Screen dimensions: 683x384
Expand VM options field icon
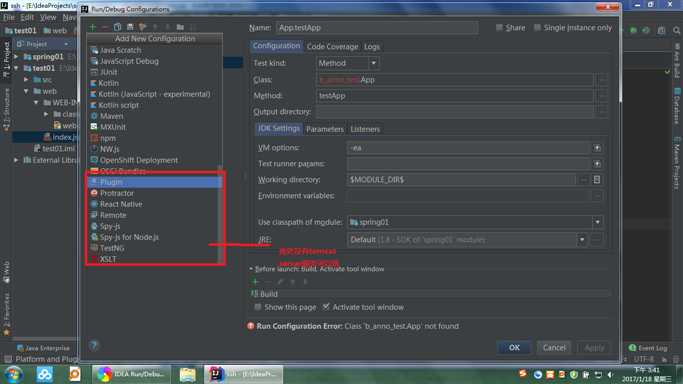(597, 148)
